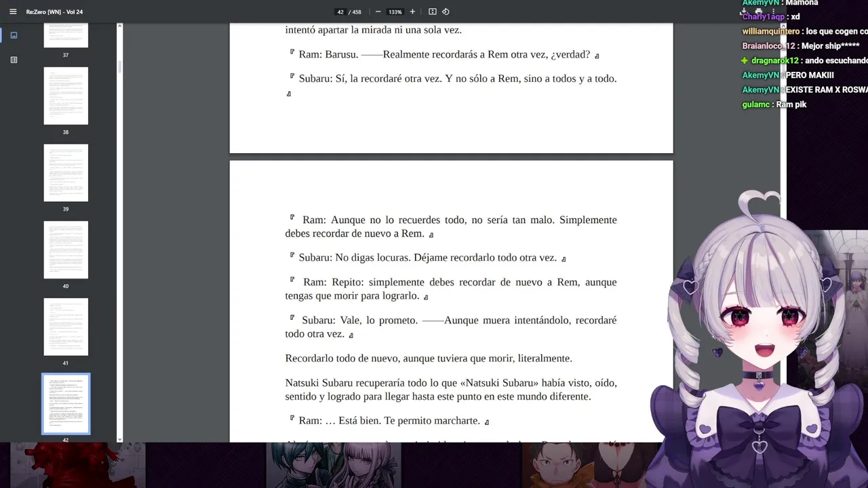Print the PDF document
Screen dimensions: 868x488
(x=759, y=12)
